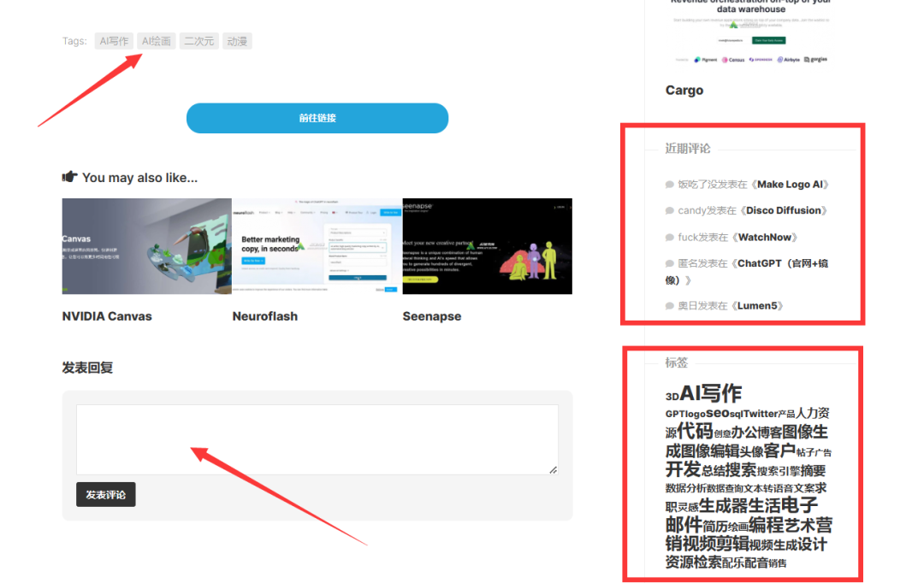
Task: Click the speech bubble icon beside the Make Logo AI comment
Action: click(669, 185)
